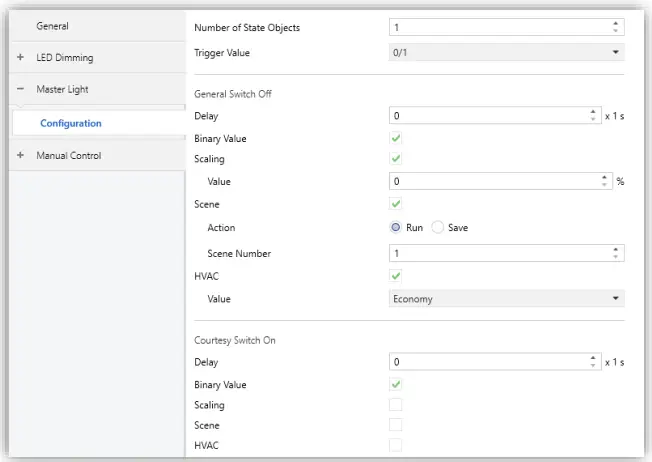This screenshot has width=652, height=462.
Task: Open the General settings tab
Action: tap(53, 26)
